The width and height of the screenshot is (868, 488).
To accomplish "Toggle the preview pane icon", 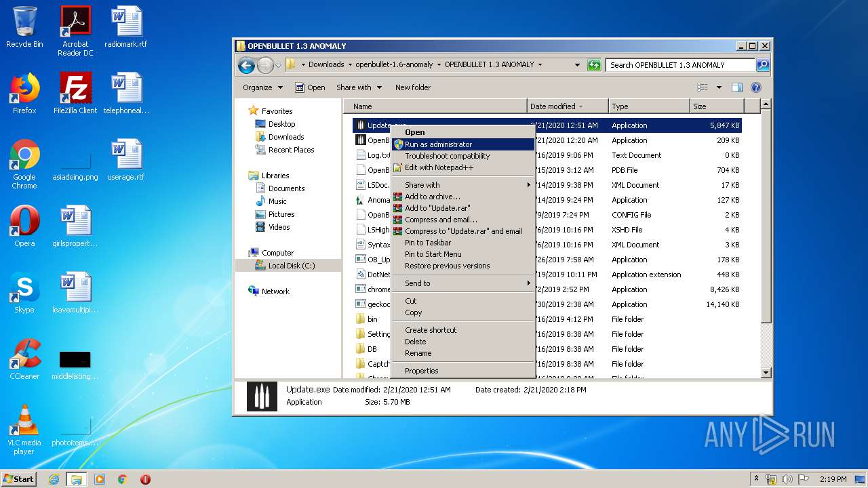I will 737,87.
